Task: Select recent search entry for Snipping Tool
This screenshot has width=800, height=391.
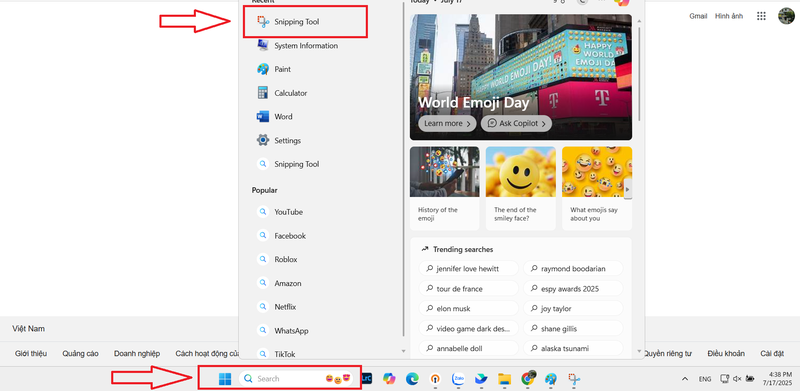Action: tap(288, 164)
